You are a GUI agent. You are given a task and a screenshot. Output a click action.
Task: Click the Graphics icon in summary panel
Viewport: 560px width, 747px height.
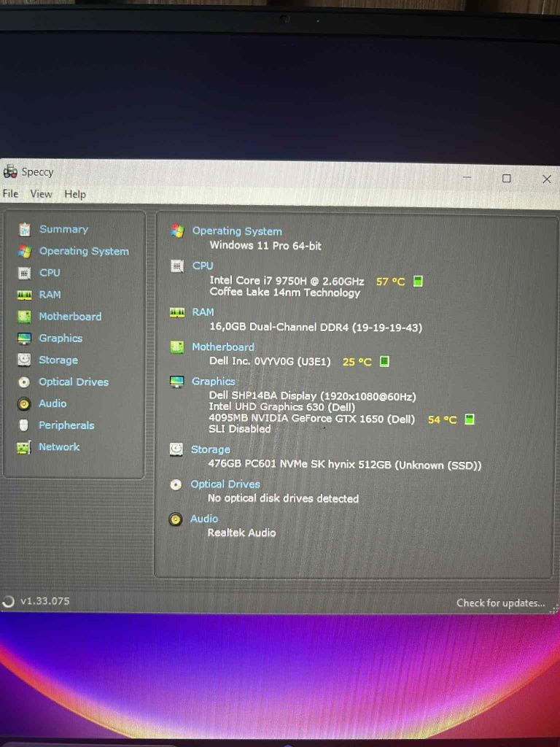point(176,382)
